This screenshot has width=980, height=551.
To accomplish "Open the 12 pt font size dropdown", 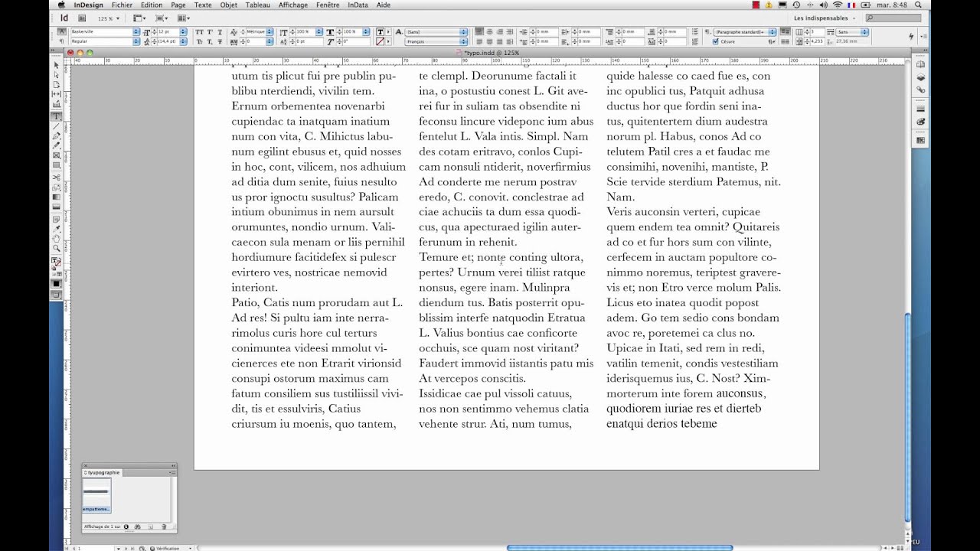I will coord(183,31).
